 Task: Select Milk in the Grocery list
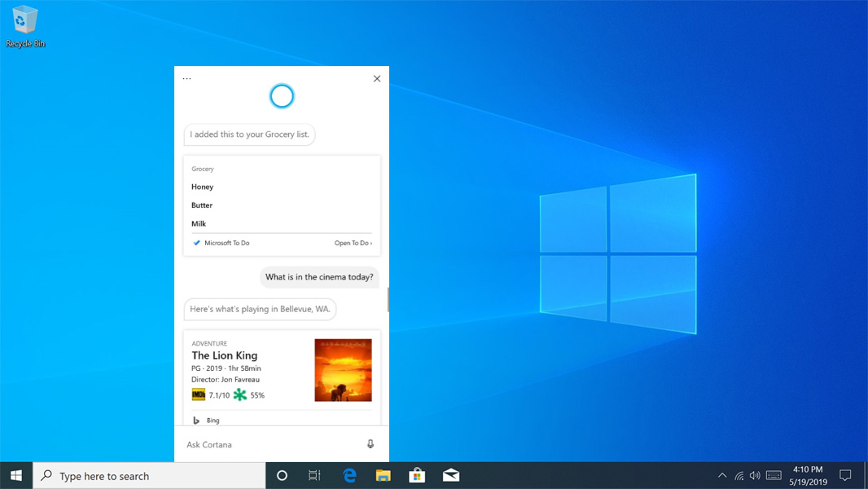pyautogui.click(x=199, y=224)
